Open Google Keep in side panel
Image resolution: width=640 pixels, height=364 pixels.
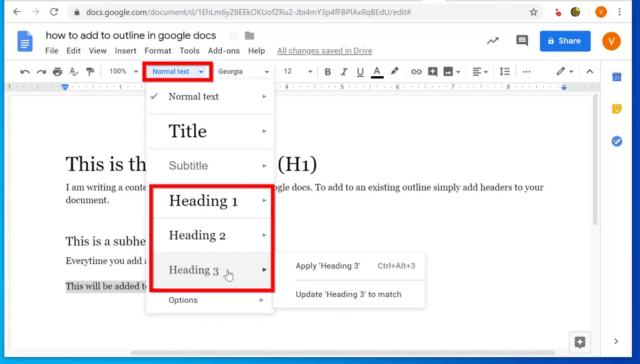click(617, 109)
